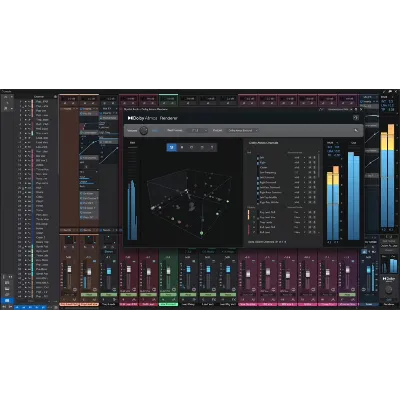The width and height of the screenshot is (400, 400).
Task: Click the first small toggle icon on the Left channel row
Action: click(310, 158)
